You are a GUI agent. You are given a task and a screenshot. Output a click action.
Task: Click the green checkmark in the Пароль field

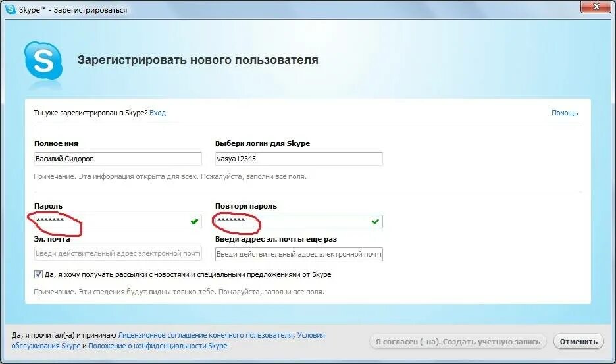pyautogui.click(x=194, y=221)
